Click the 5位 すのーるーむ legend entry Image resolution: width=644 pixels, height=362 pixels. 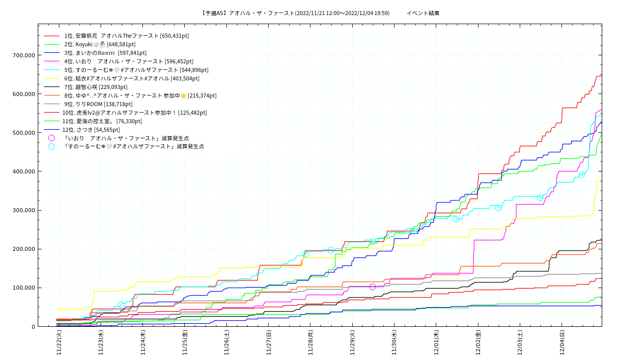[136, 70]
